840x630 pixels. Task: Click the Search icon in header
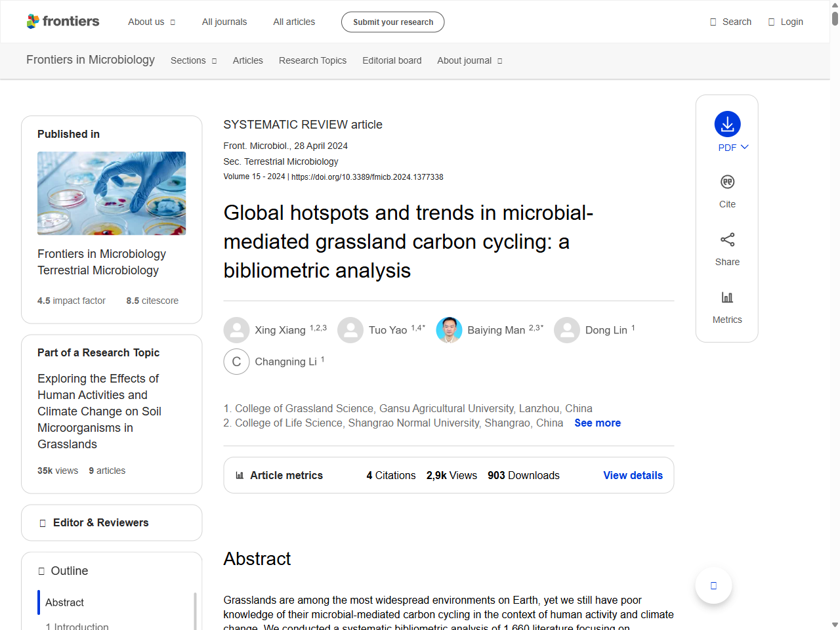click(713, 22)
